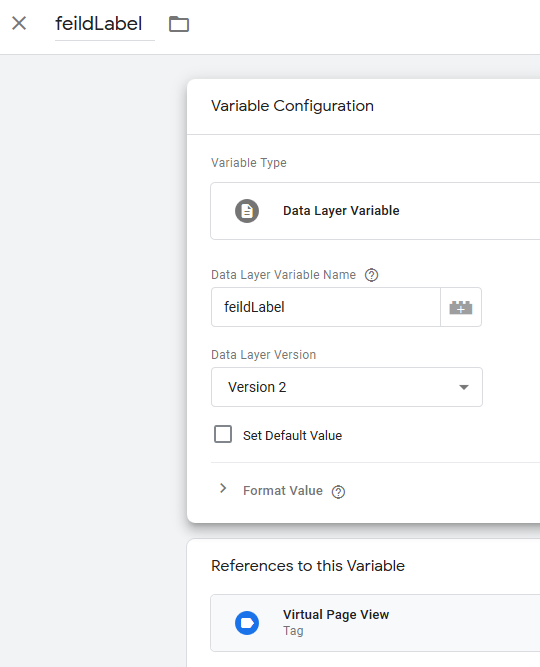This screenshot has height=667, width=540.
Task: Click the blue Virtual Page View tag icon
Action: point(247,623)
